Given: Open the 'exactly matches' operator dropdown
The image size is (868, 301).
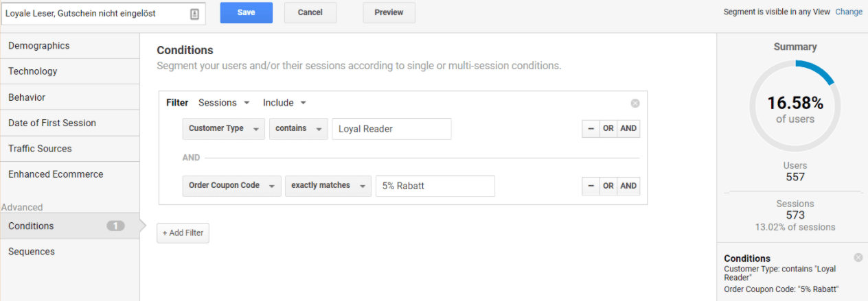Looking at the screenshot, I should (x=328, y=186).
